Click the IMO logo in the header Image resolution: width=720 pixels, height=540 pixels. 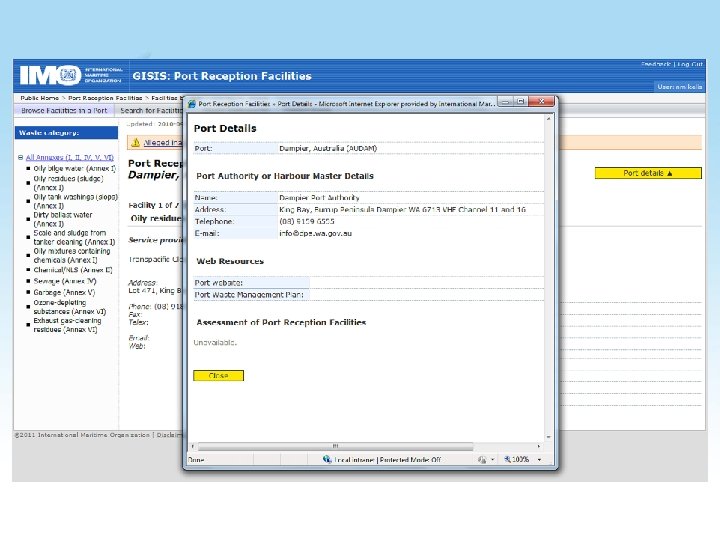pyautogui.click(x=51, y=75)
